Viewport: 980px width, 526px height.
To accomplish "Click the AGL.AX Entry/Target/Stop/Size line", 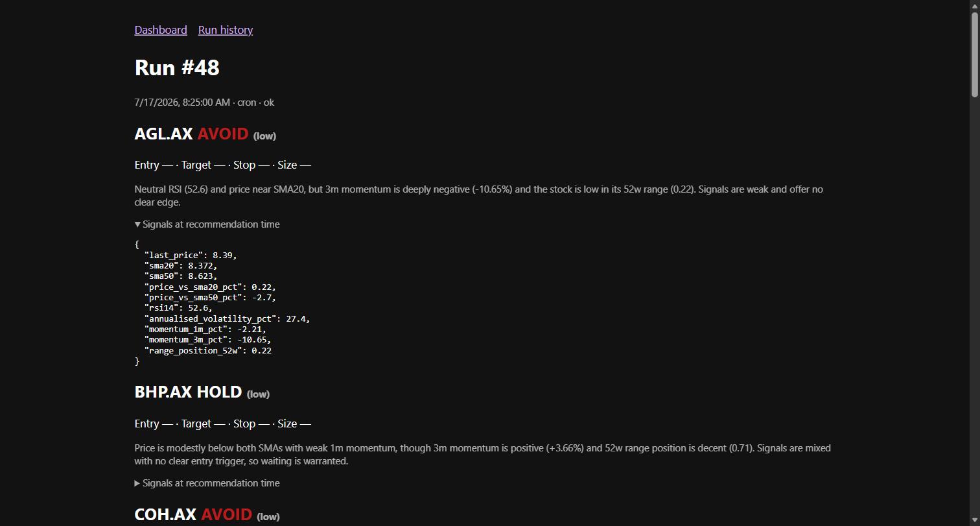I will [x=223, y=165].
